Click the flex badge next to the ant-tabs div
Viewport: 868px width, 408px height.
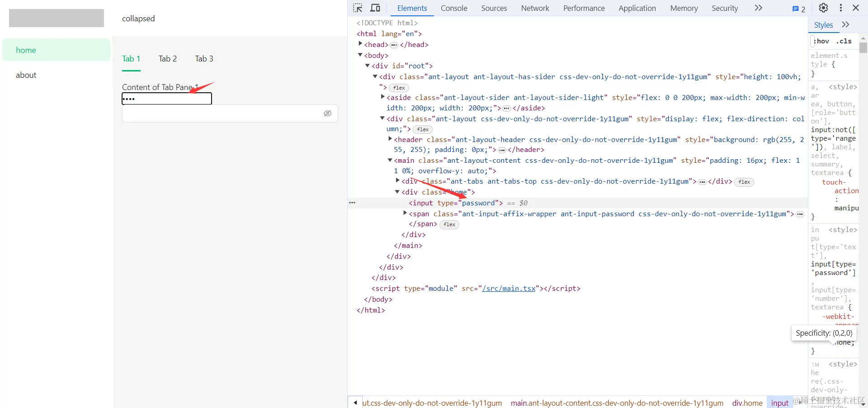pyautogui.click(x=744, y=182)
